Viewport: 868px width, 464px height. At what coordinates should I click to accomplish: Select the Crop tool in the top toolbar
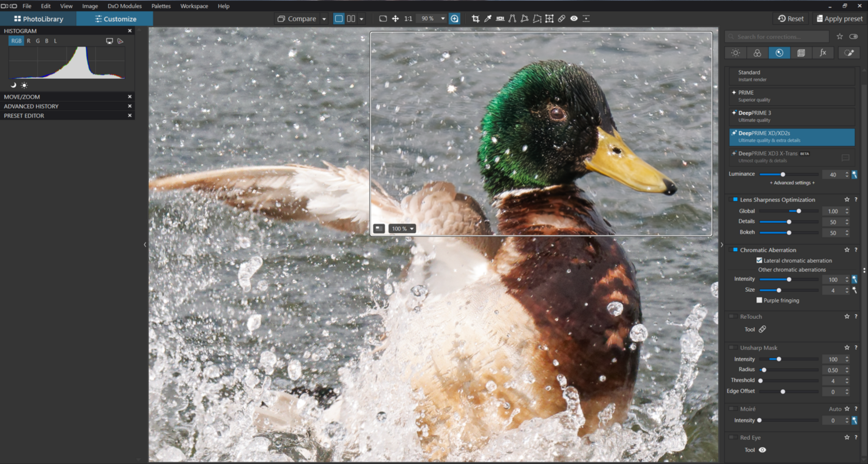pos(475,19)
